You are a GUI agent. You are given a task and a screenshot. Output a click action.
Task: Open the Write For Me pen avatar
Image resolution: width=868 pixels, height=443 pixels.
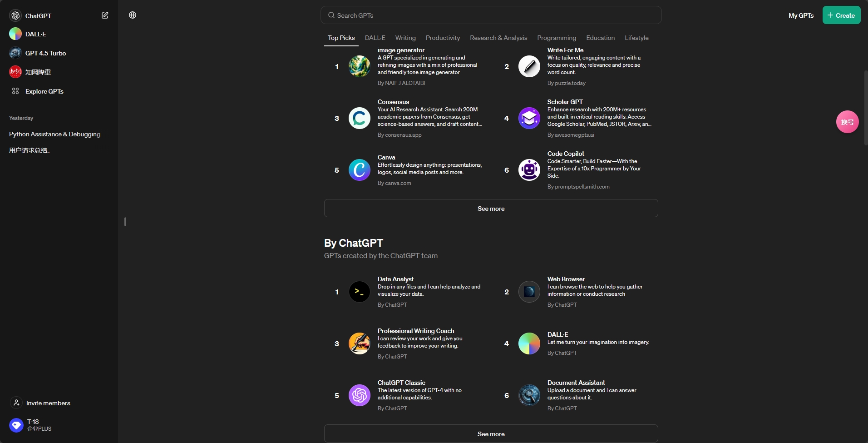coord(529,66)
